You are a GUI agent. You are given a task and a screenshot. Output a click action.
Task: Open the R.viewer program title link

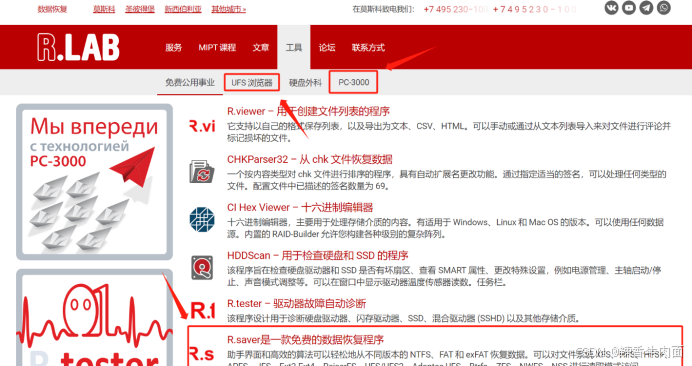point(308,111)
